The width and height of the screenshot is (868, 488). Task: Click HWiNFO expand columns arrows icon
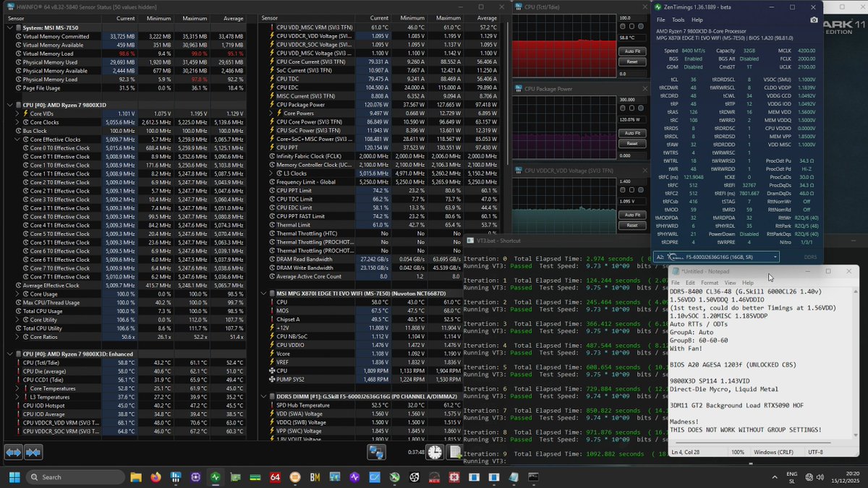(14, 453)
